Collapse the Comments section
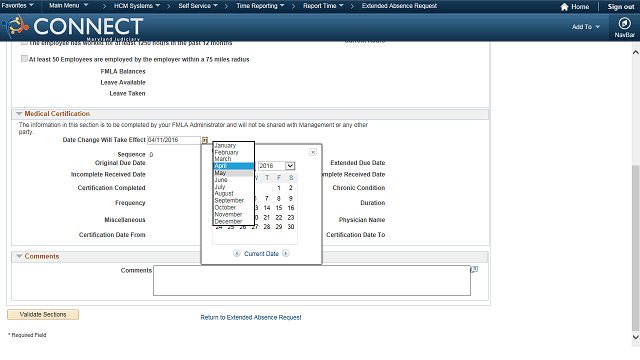Screen dimensions: 640x360 point(19,256)
